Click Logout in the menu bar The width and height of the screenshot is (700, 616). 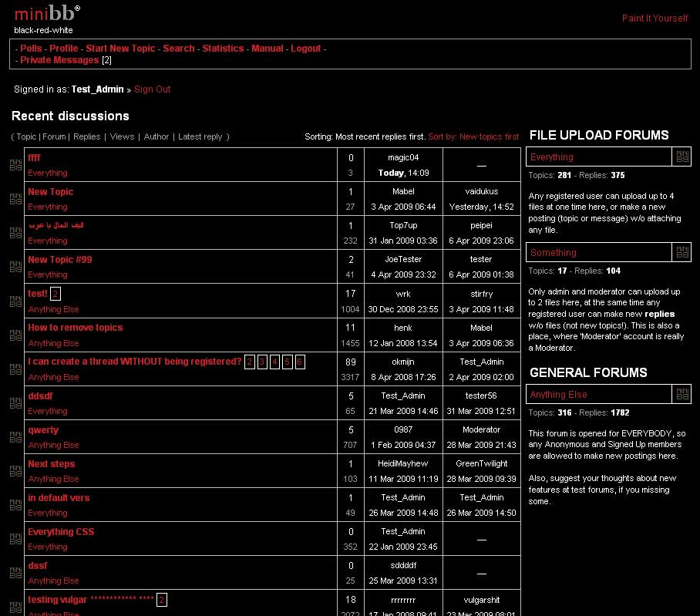tap(306, 49)
